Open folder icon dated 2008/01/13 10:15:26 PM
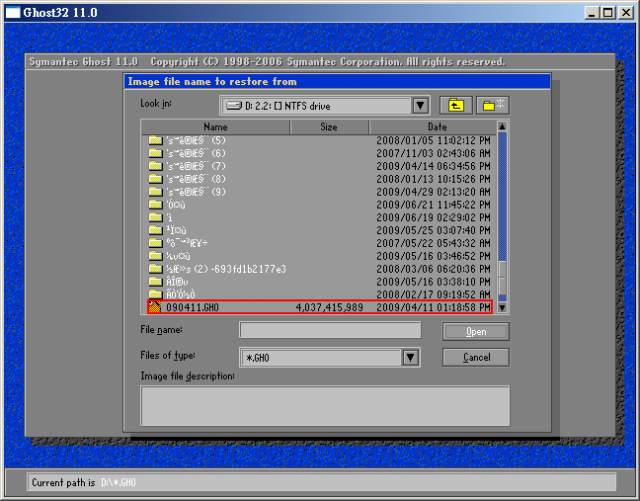This screenshot has width=640, height=501. (x=155, y=179)
